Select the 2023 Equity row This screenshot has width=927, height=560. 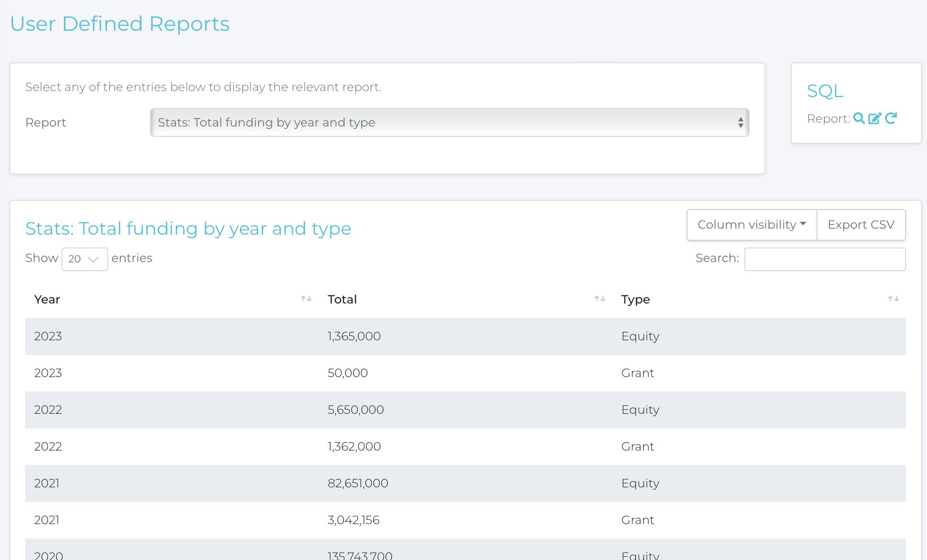465,336
